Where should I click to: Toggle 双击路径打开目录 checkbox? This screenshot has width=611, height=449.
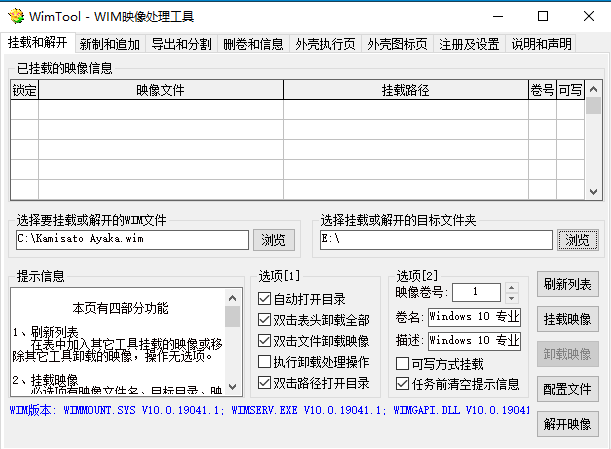(x=314, y=383)
